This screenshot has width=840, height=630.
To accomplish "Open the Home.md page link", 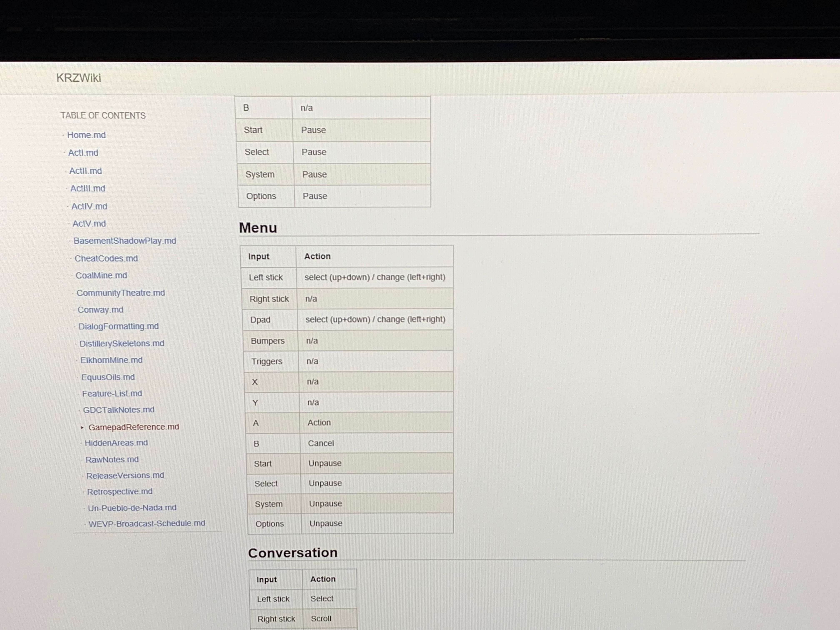I will click(86, 135).
